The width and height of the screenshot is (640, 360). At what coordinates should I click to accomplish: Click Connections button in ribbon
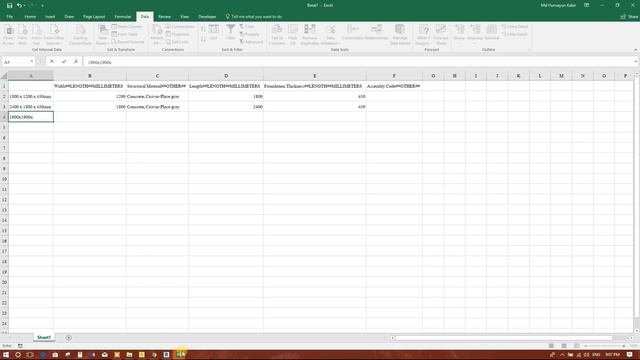180,27
